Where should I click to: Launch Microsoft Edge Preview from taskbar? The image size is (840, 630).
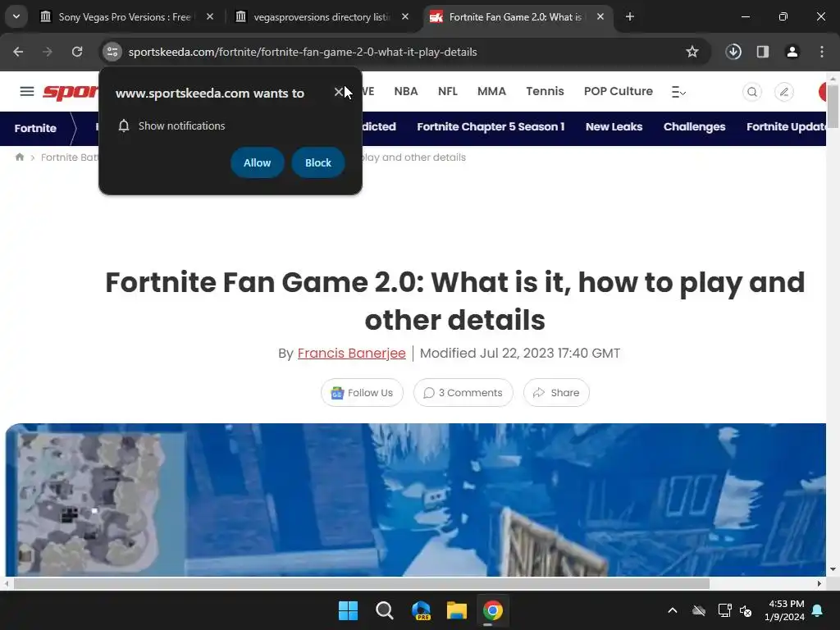pyautogui.click(x=421, y=610)
